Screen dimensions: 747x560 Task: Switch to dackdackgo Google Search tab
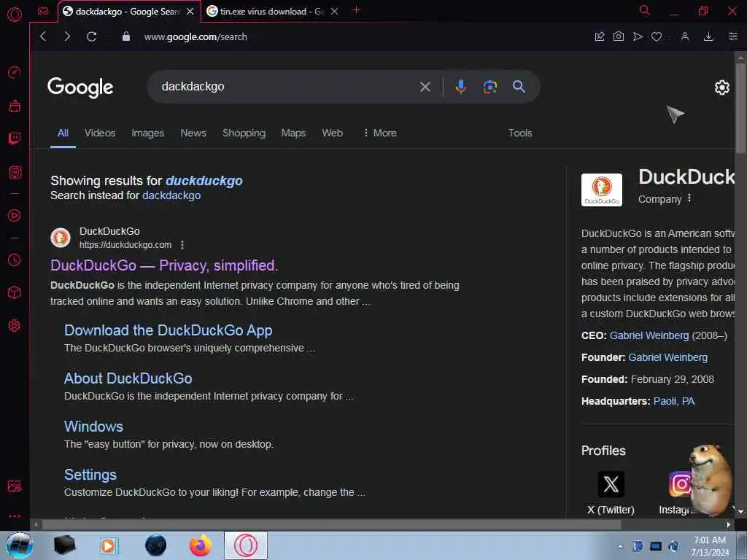click(128, 12)
